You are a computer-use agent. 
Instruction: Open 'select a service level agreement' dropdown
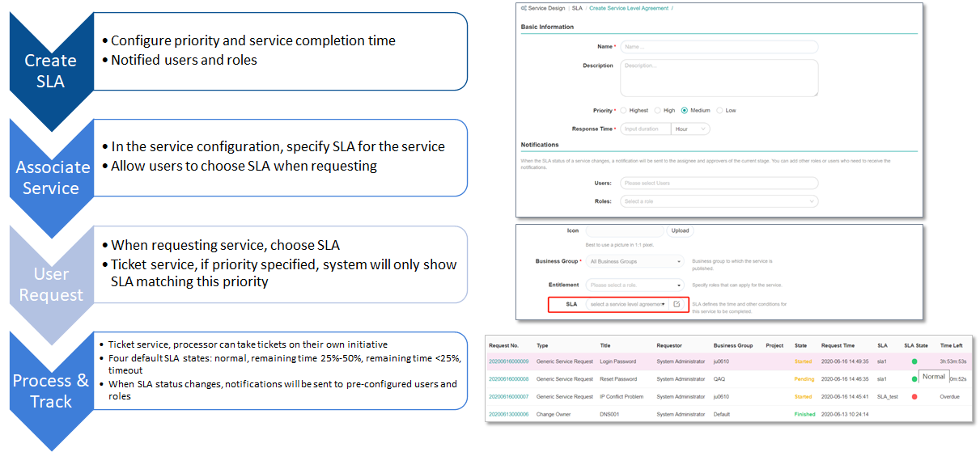click(628, 304)
